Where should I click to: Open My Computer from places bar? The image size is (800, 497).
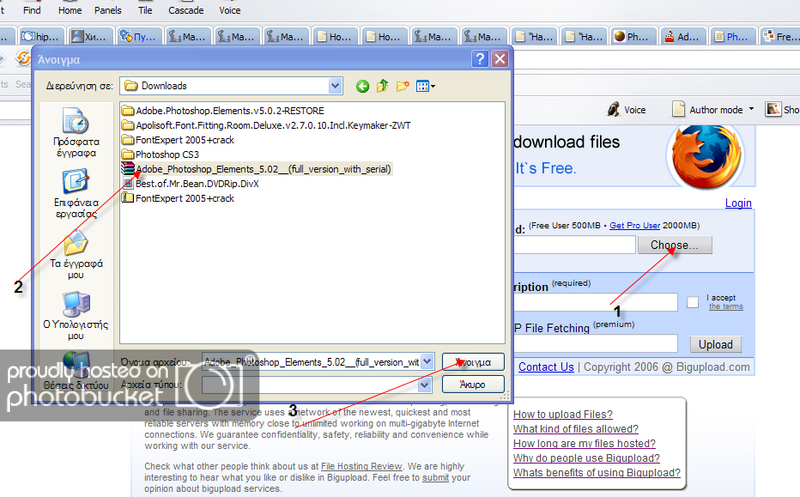click(76, 315)
